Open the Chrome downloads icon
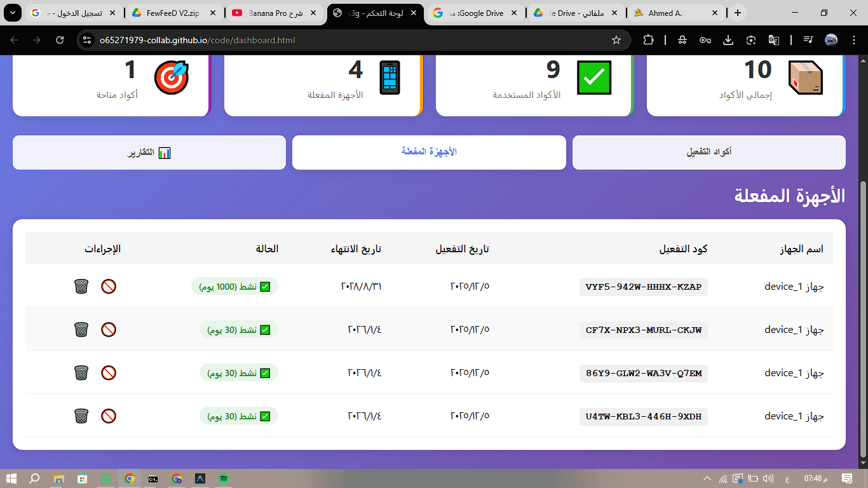Image resolution: width=868 pixels, height=488 pixels. [x=728, y=40]
